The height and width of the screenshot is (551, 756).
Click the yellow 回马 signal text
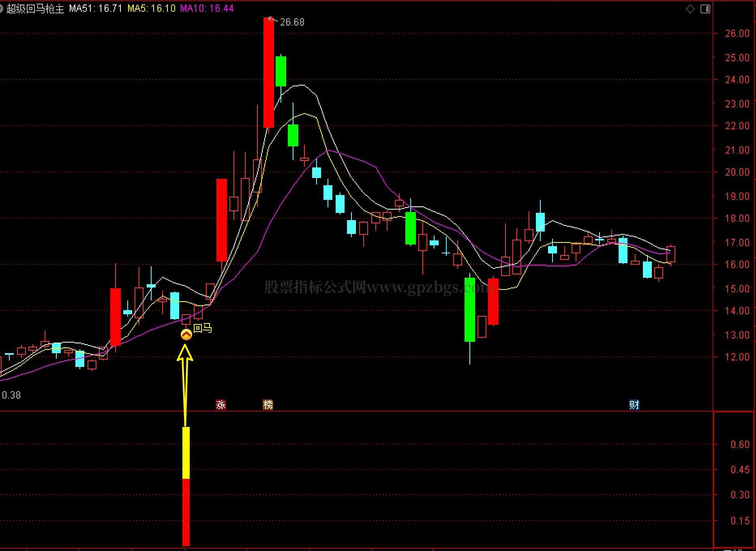point(203,328)
